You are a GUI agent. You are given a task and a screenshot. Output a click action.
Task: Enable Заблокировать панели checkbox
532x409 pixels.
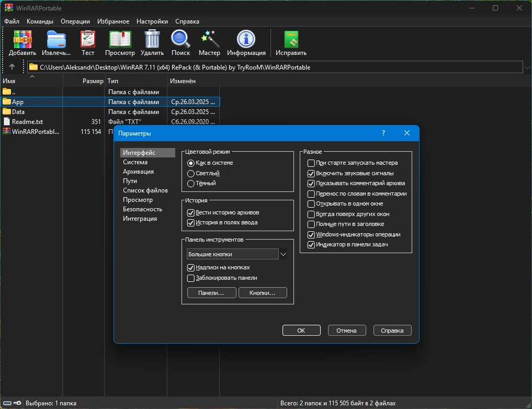click(x=191, y=278)
